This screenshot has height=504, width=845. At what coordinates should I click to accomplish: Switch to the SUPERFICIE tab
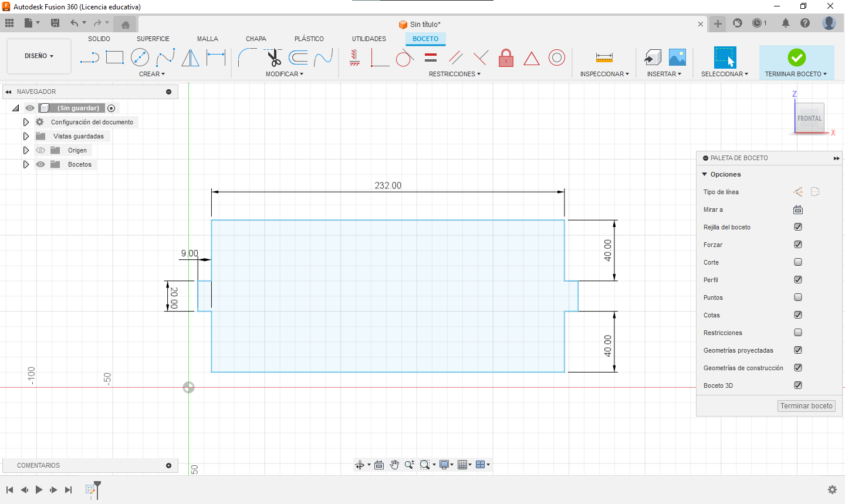[x=153, y=39]
